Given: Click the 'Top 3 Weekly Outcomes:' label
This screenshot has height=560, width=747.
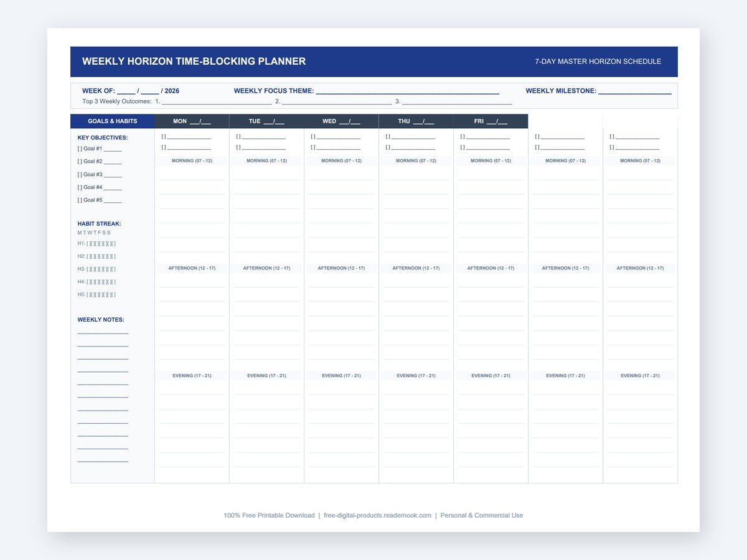Looking at the screenshot, I should tap(117, 101).
